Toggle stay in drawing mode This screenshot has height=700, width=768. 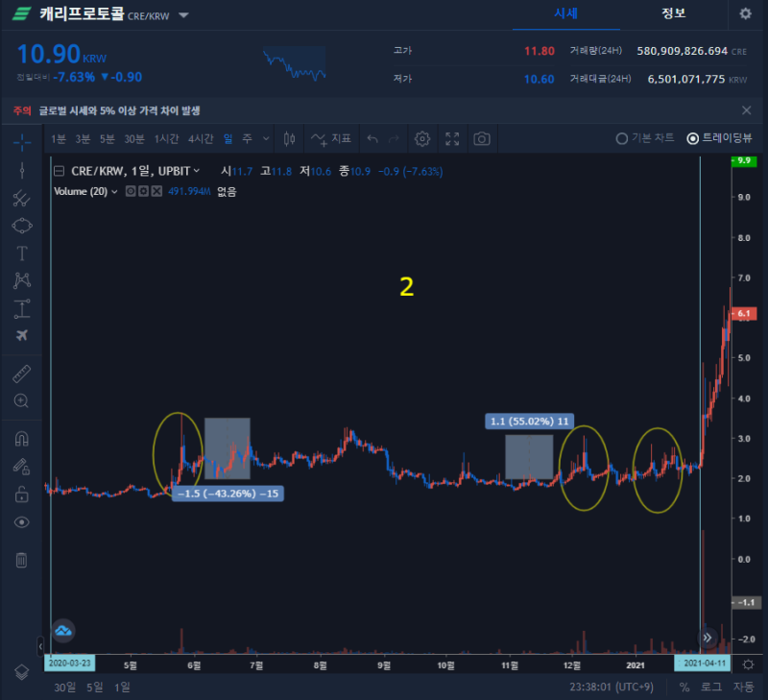point(21,467)
